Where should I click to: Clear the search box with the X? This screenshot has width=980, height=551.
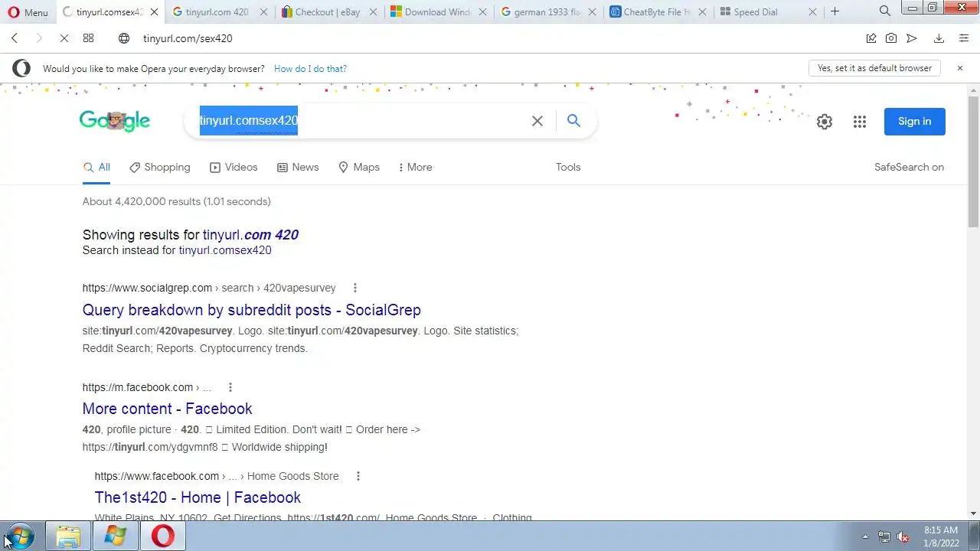[537, 121]
